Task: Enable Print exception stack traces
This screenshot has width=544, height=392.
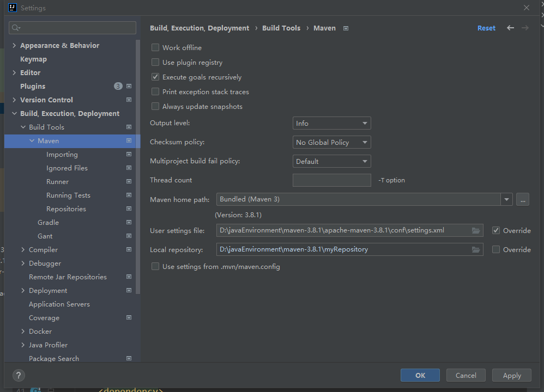Action: [x=155, y=91]
